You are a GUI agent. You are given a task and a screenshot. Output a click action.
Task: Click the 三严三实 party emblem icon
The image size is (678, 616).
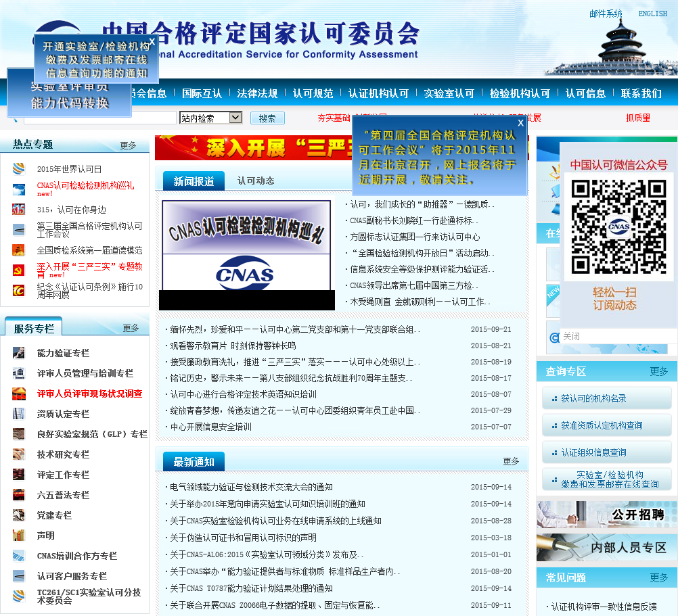(x=18, y=270)
